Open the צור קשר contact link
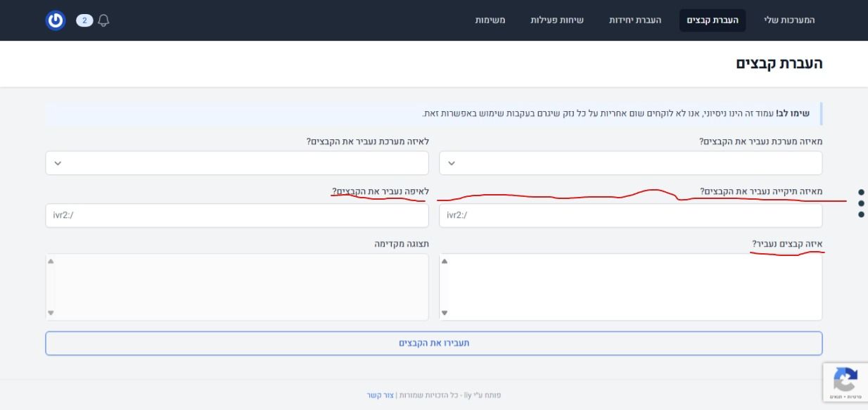This screenshot has height=410, width=868. pyautogui.click(x=380, y=395)
